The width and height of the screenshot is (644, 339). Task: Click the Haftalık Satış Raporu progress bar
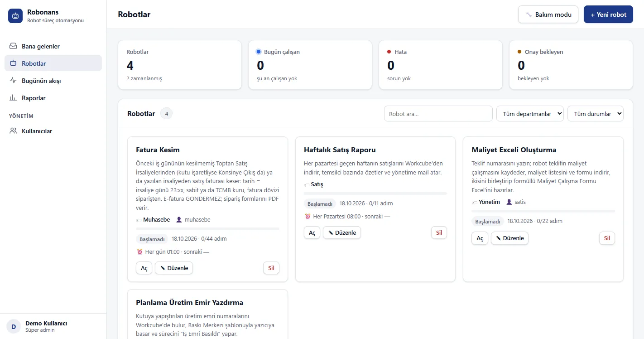coord(375,194)
